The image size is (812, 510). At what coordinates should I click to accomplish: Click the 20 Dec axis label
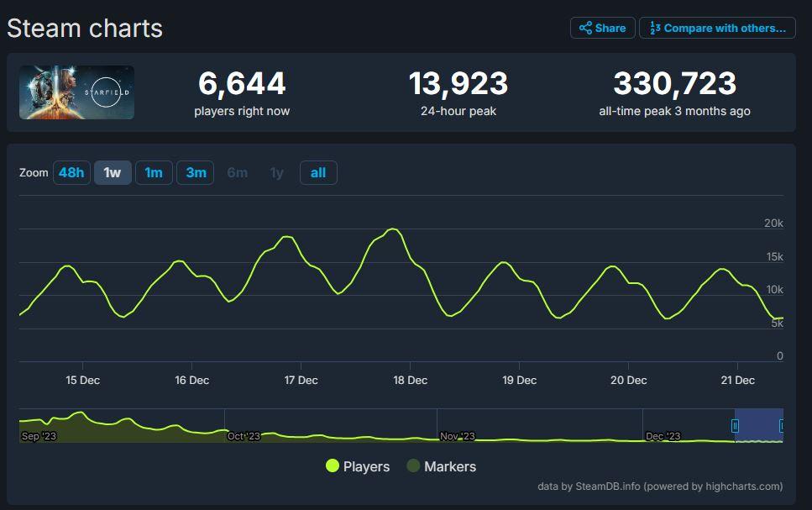[x=629, y=380]
